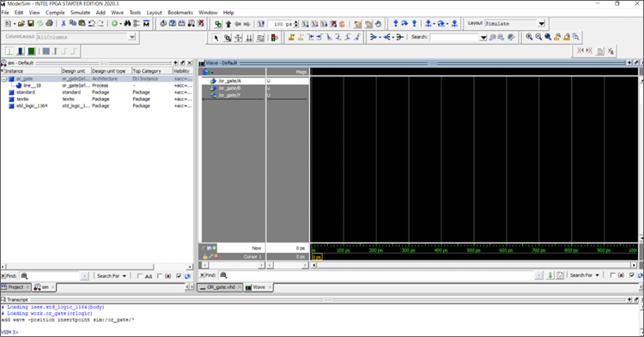Click the traffic light breakpoint icon
Screen dimensions: 644x337
(275, 38)
